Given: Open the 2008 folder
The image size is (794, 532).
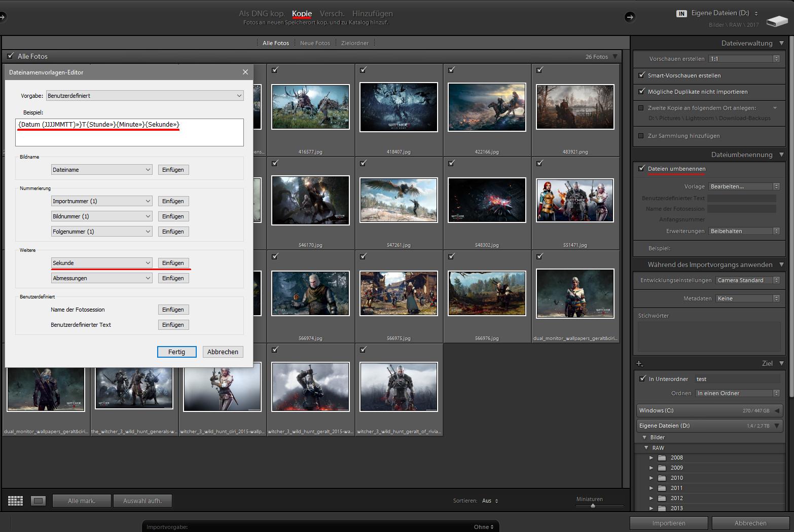Looking at the screenshot, I should [677, 458].
